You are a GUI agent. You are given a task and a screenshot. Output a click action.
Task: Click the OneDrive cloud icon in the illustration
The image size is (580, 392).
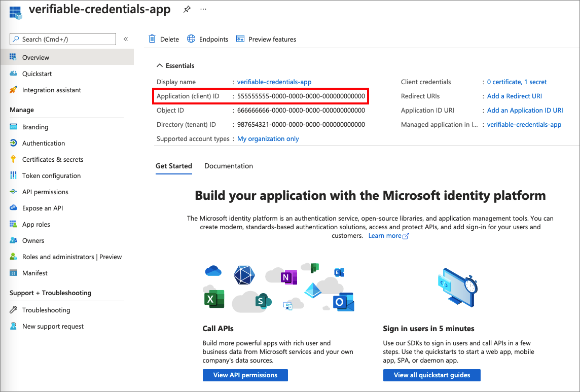point(213,271)
